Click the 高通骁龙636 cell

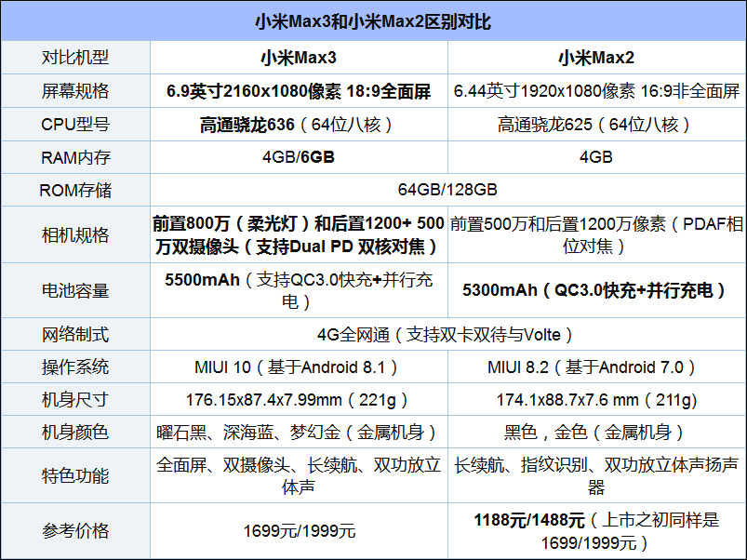pyautogui.click(x=299, y=125)
